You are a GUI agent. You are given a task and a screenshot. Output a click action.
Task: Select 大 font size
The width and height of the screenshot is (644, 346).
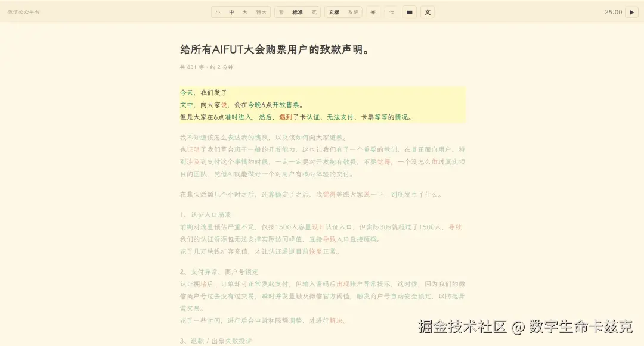coord(244,12)
